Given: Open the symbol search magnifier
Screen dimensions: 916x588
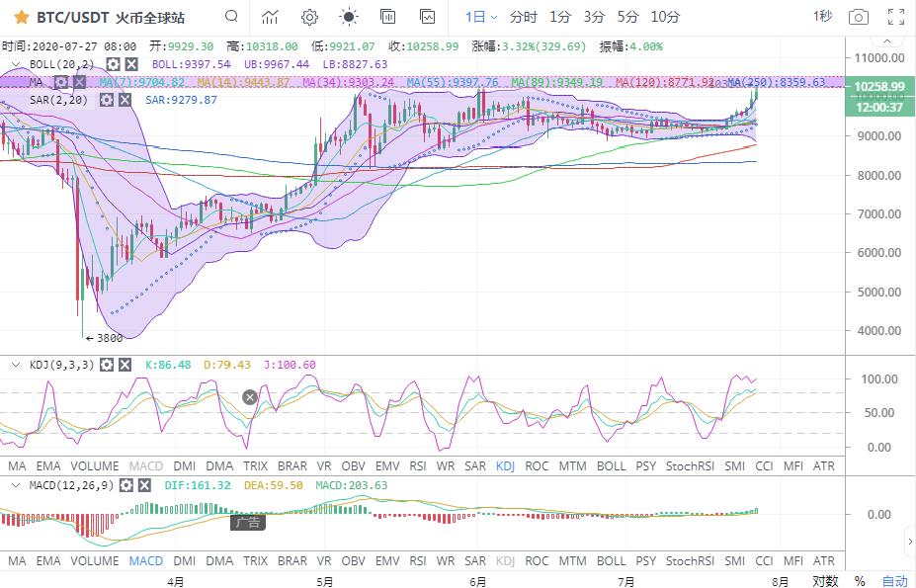Looking at the screenshot, I should point(231,17).
